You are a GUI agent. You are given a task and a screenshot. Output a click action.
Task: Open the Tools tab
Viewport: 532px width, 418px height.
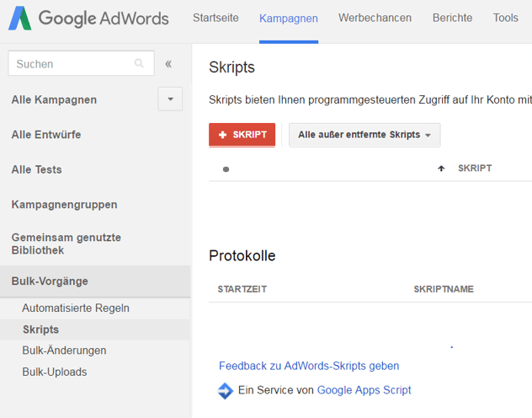coord(506,18)
